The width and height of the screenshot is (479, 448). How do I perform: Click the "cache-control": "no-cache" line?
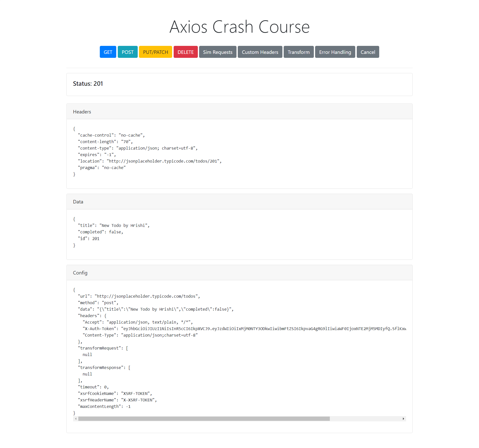(x=111, y=135)
